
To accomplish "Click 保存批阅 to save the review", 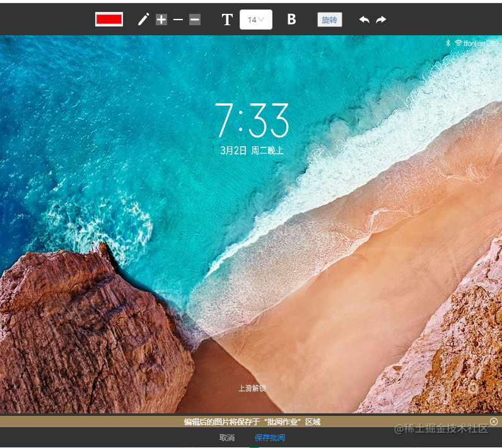I will pos(270,437).
